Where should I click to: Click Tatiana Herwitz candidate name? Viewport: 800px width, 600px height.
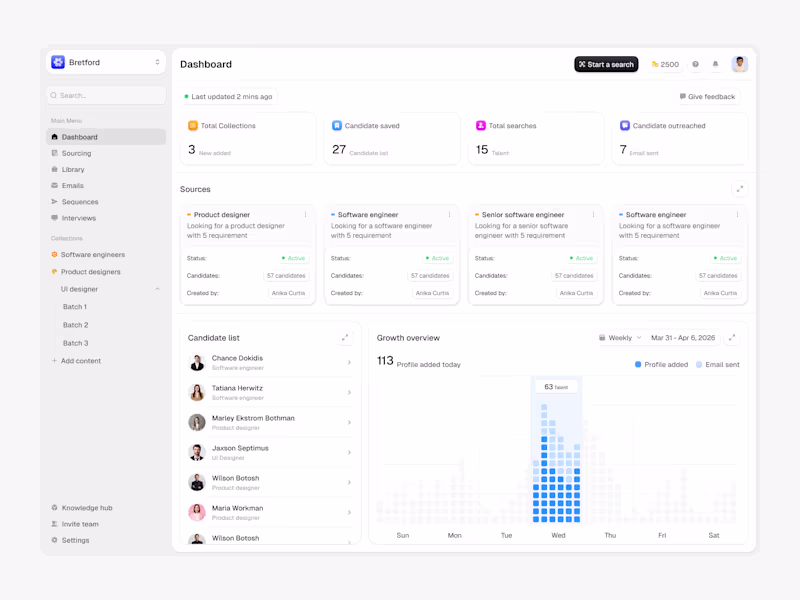tap(237, 388)
